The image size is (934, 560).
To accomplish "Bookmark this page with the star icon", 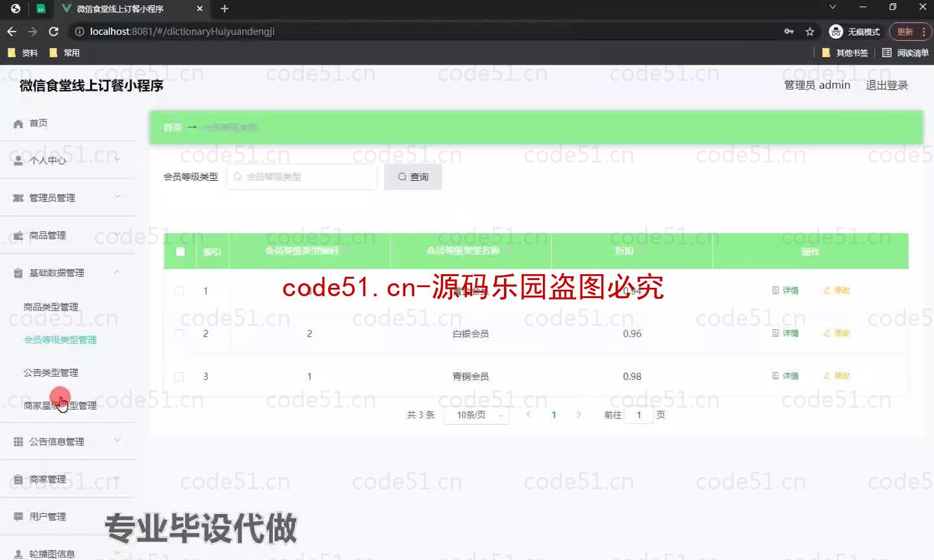I will [809, 31].
